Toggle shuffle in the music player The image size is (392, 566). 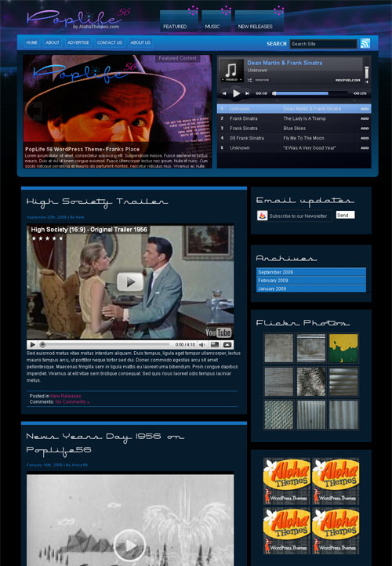[x=249, y=80]
